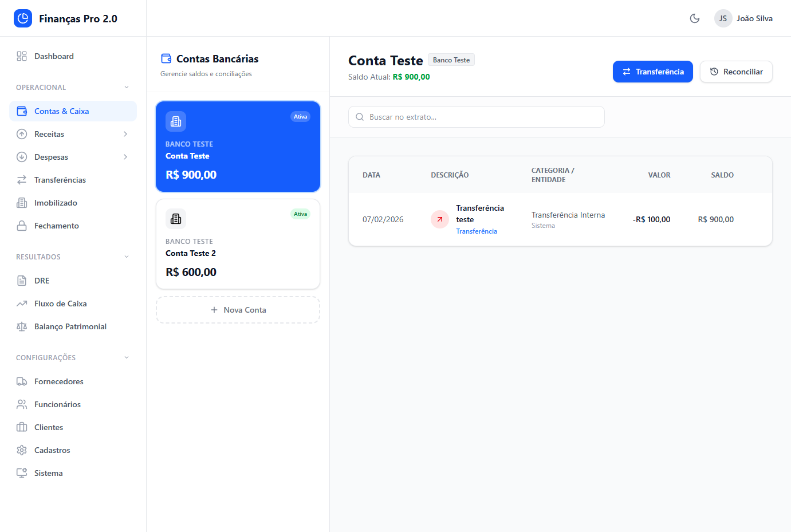Open the Dashboard grid icon
The height and width of the screenshot is (532, 791).
[x=22, y=56]
